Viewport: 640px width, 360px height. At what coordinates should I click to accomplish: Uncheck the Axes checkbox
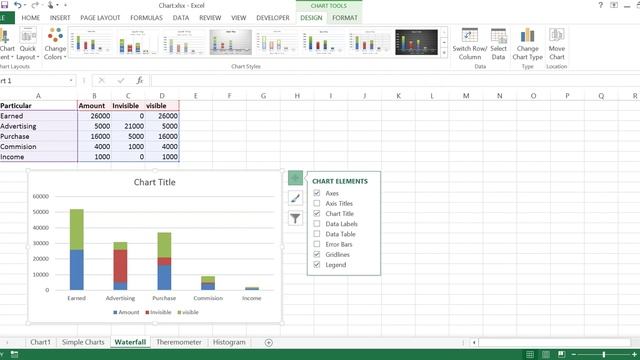(317, 193)
